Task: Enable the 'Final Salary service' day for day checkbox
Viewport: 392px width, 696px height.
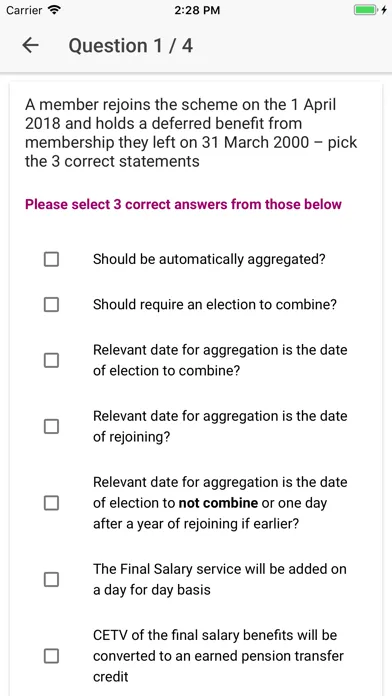Action: pyautogui.click(x=51, y=579)
